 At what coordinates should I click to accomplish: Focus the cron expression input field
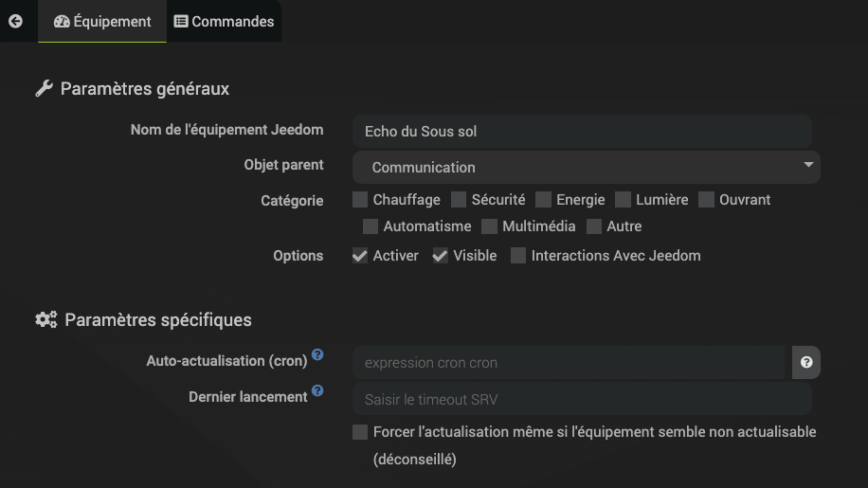tap(568, 362)
